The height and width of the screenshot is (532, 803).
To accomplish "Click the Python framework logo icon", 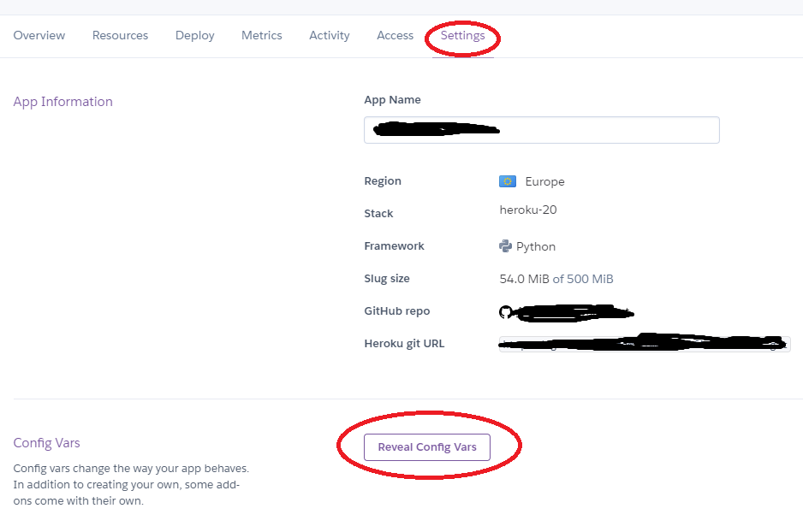I will (x=505, y=246).
